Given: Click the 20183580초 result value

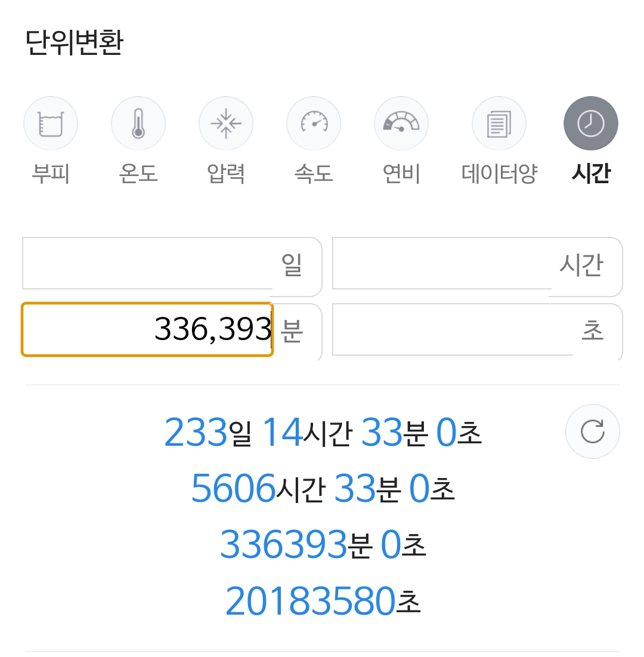Looking at the screenshot, I should pyautogui.click(x=323, y=602).
